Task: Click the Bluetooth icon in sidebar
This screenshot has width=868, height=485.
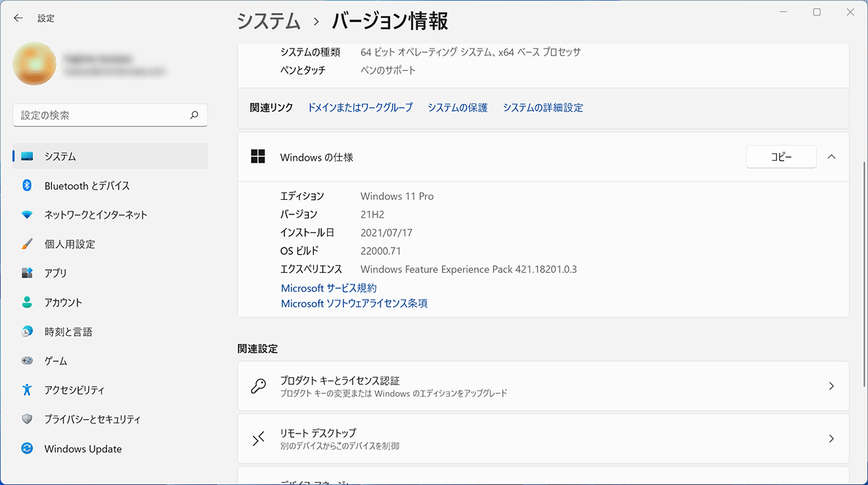Action: click(27, 186)
